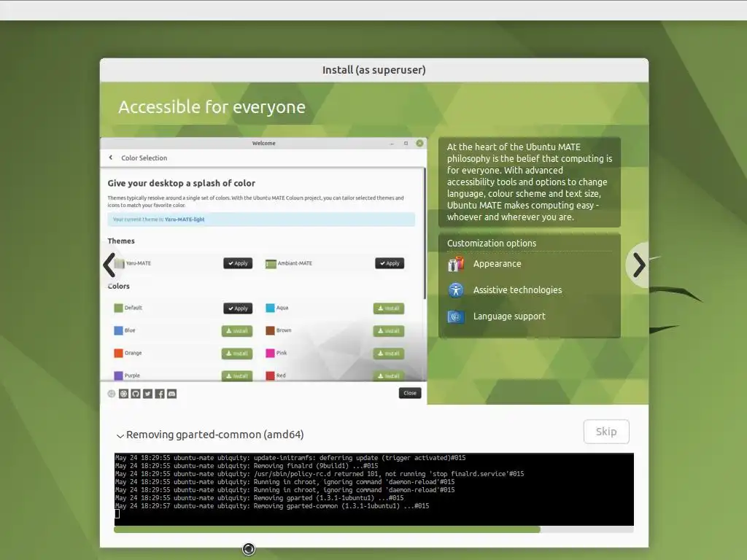
Task: Select the Blue color swatch
Action: pos(119,330)
